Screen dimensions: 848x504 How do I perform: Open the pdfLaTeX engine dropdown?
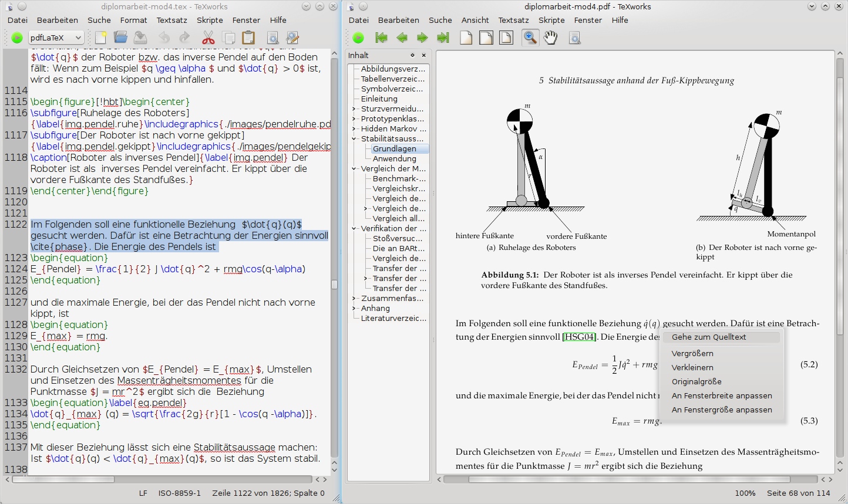point(55,38)
